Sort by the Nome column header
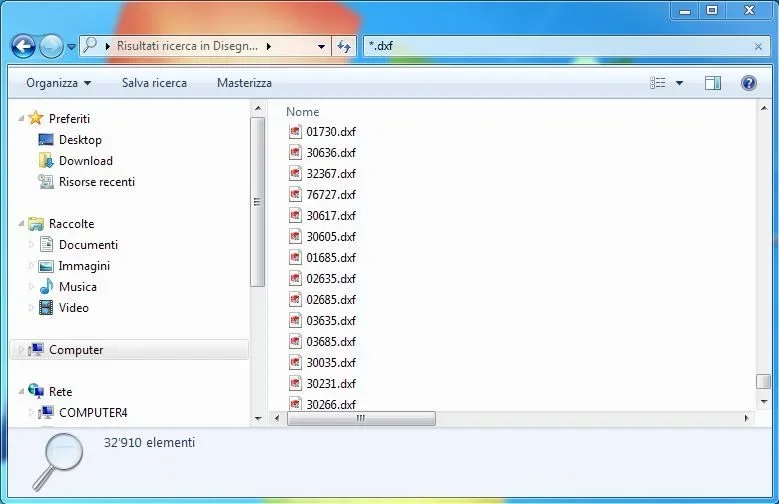Viewport: 779px width, 504px height. pyautogui.click(x=303, y=112)
